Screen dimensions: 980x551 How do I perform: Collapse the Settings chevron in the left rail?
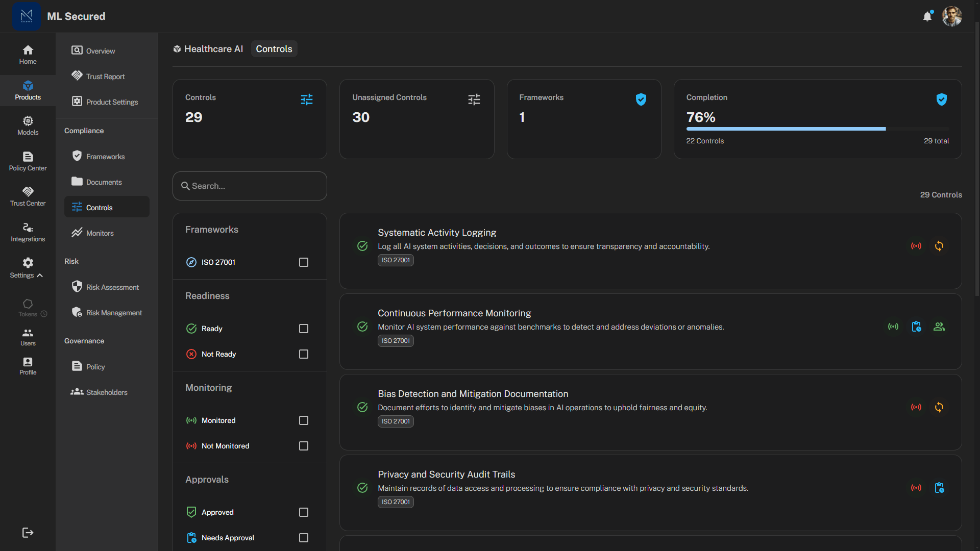[x=40, y=275]
